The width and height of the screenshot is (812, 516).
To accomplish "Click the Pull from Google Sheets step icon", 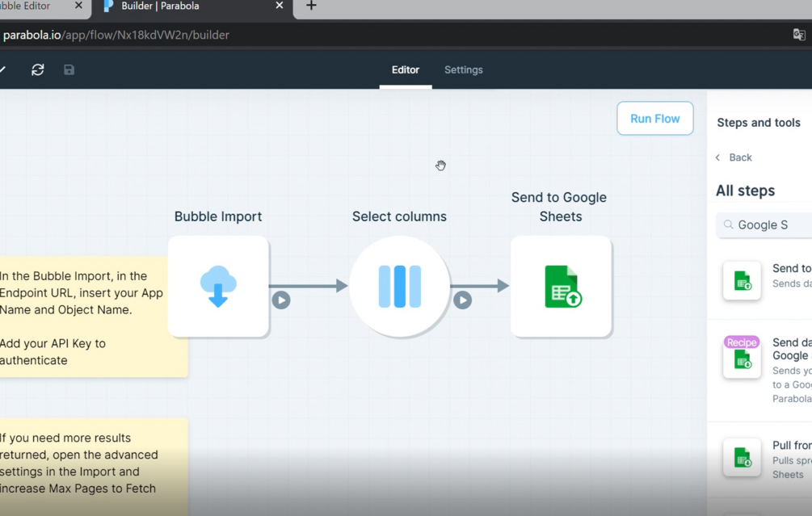I will 742,457.
